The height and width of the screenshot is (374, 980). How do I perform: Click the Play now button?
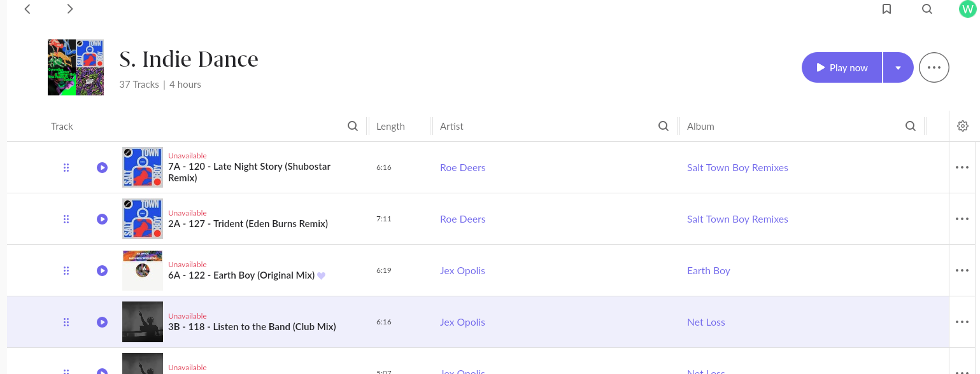[842, 67]
